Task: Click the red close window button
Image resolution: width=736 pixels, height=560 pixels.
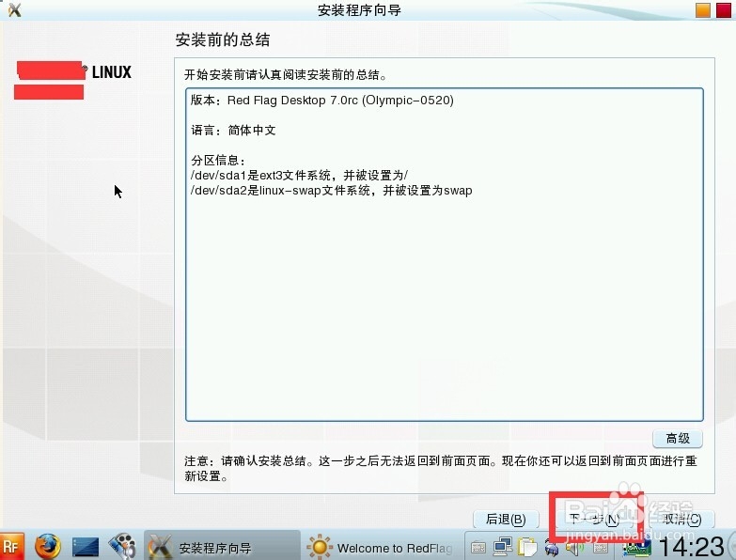Action: pos(724,9)
